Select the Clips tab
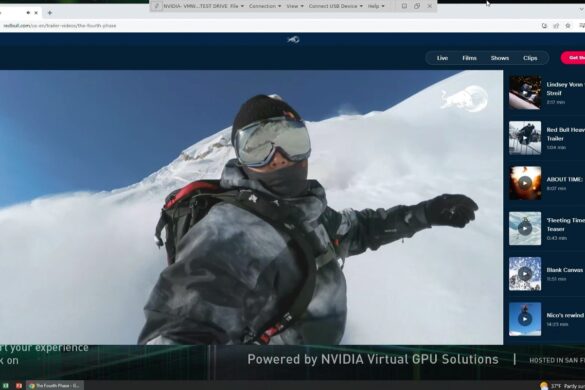The image size is (585, 390). [530, 58]
